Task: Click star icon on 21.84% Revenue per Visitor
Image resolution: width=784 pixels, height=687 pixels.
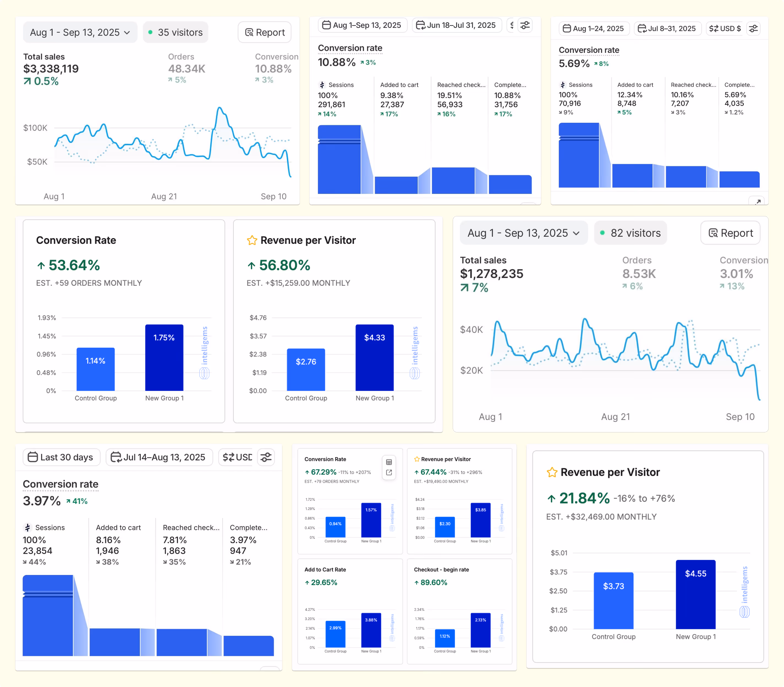Action: [552, 472]
